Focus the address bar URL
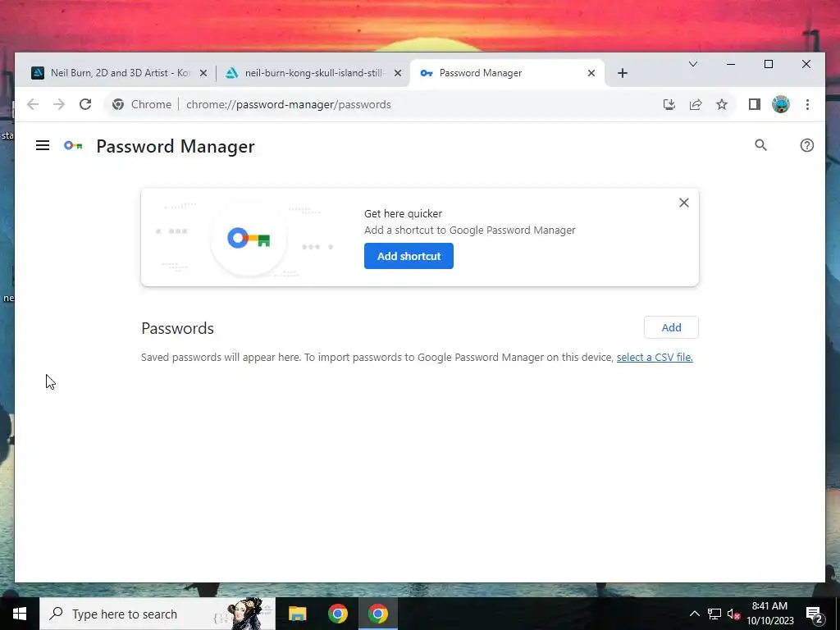840x630 pixels. [x=289, y=104]
